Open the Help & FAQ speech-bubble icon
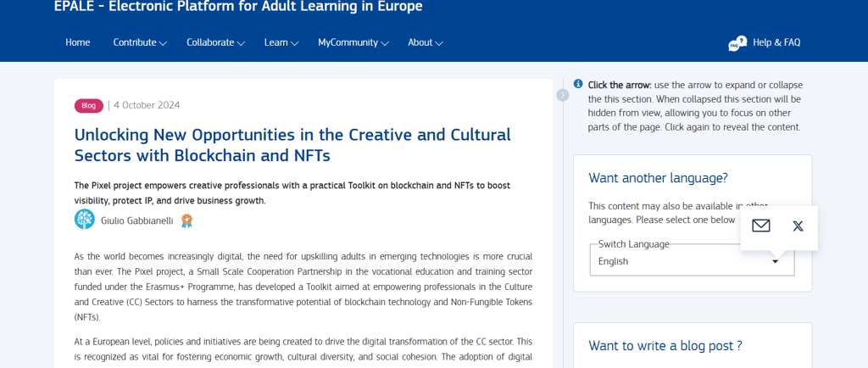The height and width of the screenshot is (368, 868). (737, 43)
